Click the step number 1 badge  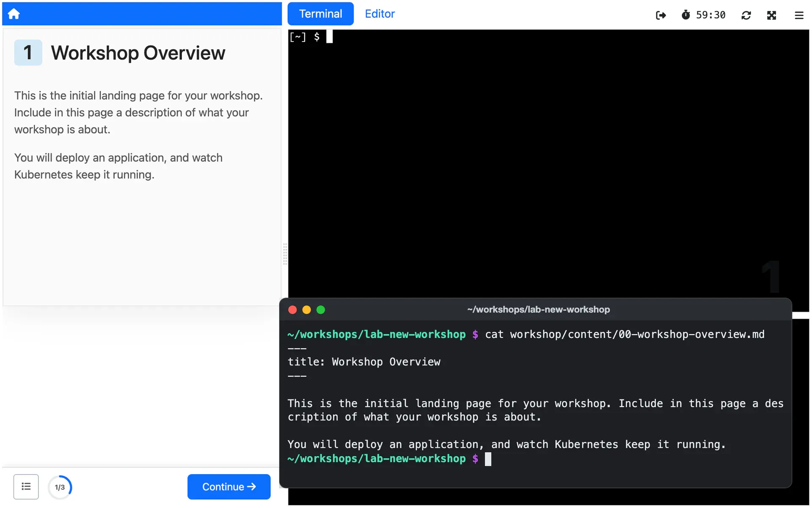[x=28, y=52]
